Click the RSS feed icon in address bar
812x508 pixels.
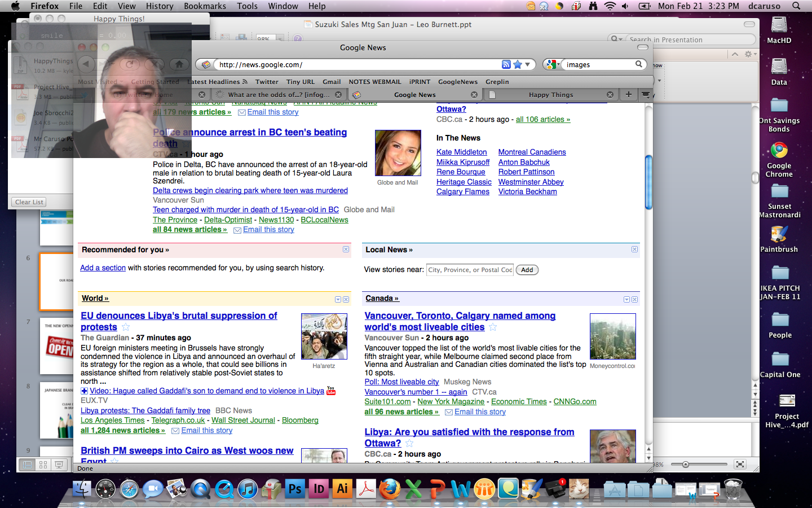pyautogui.click(x=506, y=64)
